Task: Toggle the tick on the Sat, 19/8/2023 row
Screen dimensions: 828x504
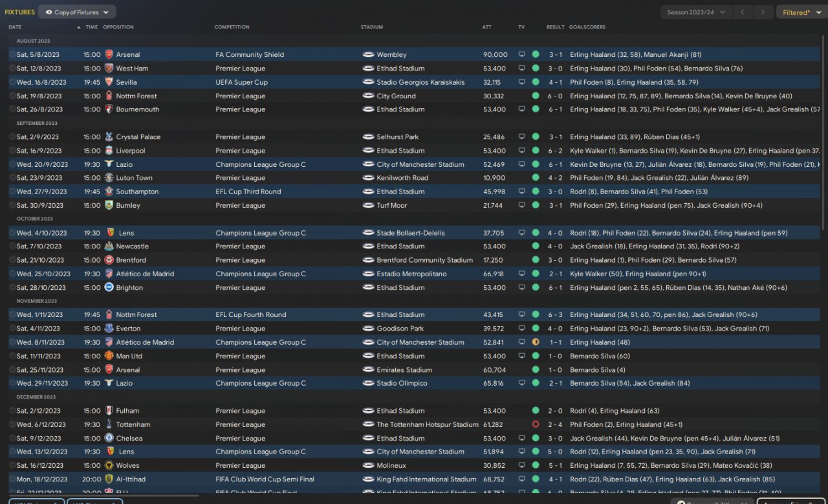Action: [12, 96]
